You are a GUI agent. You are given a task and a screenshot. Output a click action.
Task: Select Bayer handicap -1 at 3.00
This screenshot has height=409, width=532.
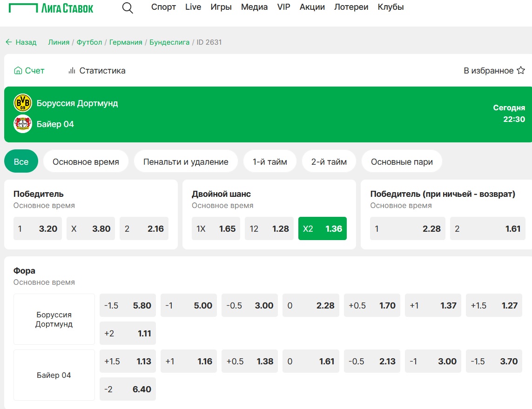433,361
